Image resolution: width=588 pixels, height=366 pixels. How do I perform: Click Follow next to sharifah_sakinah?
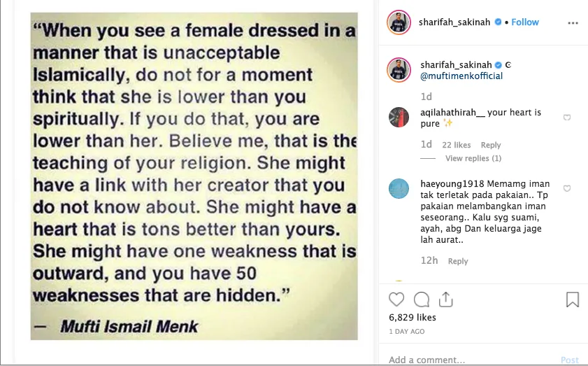pyautogui.click(x=525, y=22)
